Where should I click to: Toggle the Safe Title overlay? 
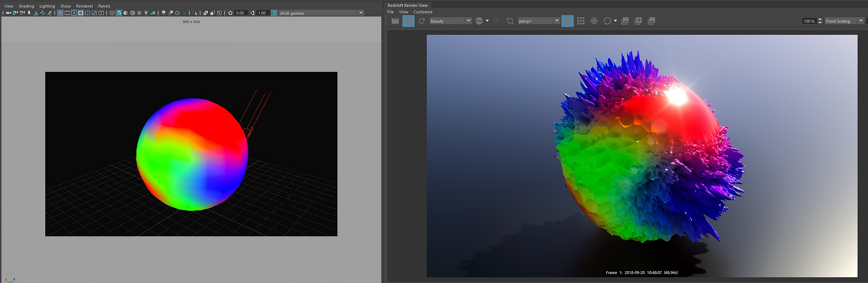[x=101, y=13]
